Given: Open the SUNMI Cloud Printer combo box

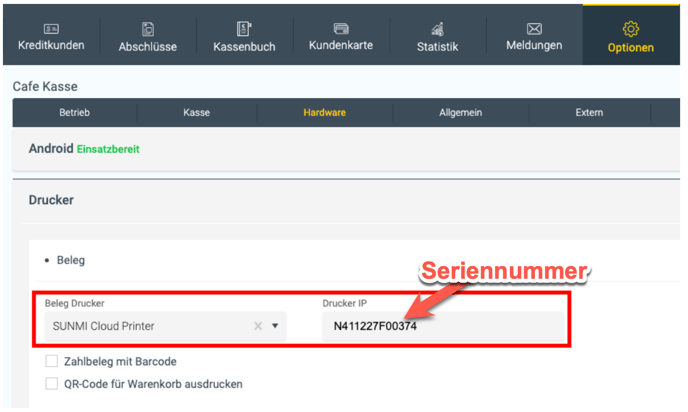Looking at the screenshot, I should pyautogui.click(x=165, y=326).
